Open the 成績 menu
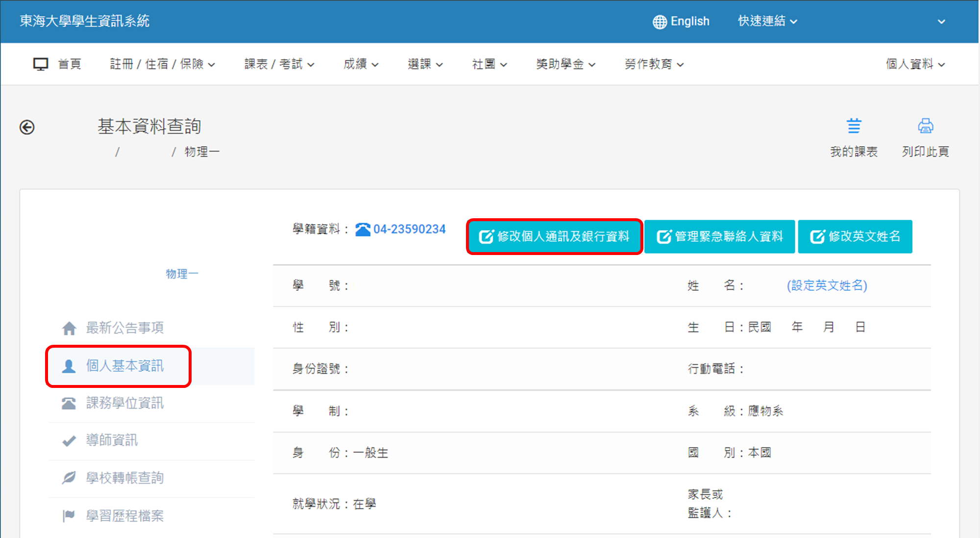The width and height of the screenshot is (980, 538). (361, 64)
